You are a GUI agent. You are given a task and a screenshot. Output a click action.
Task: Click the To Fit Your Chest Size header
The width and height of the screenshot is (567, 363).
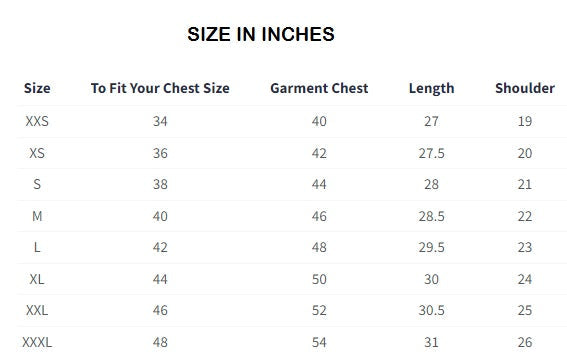(160, 88)
